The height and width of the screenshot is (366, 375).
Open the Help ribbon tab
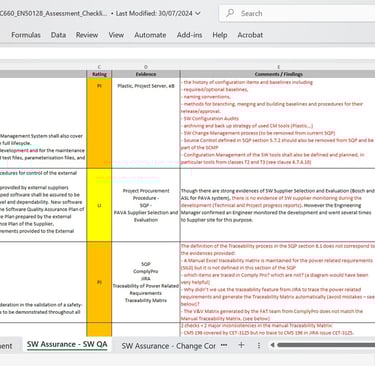pos(220,35)
